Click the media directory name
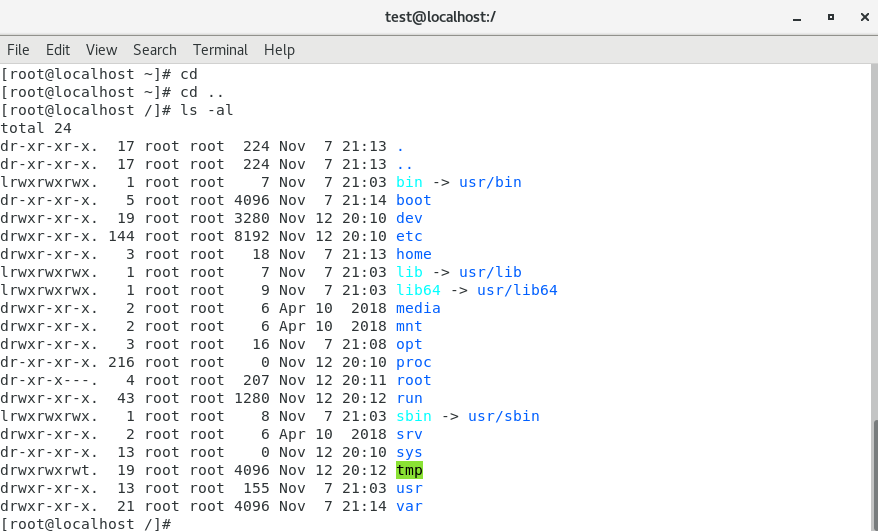 pos(418,308)
